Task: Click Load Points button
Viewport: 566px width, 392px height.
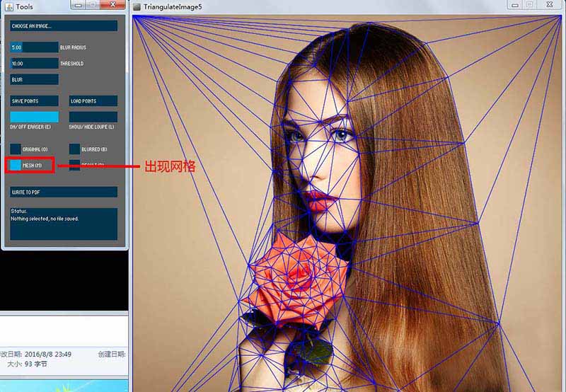Action: point(93,100)
